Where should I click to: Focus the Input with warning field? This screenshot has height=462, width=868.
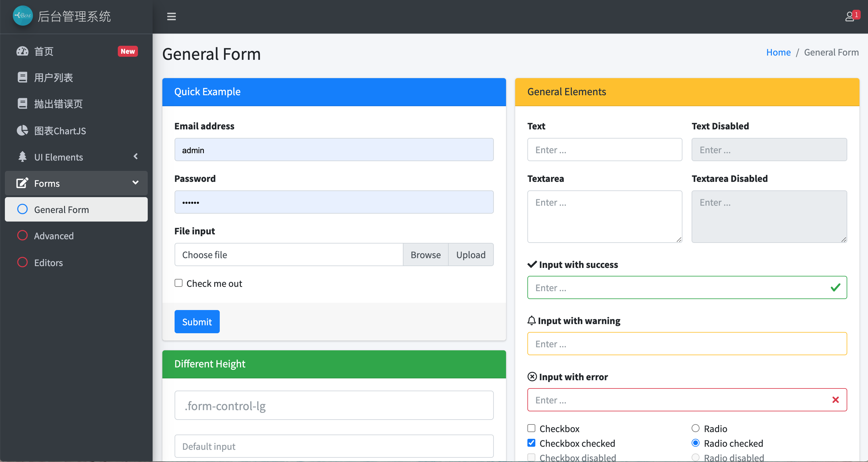(x=687, y=343)
